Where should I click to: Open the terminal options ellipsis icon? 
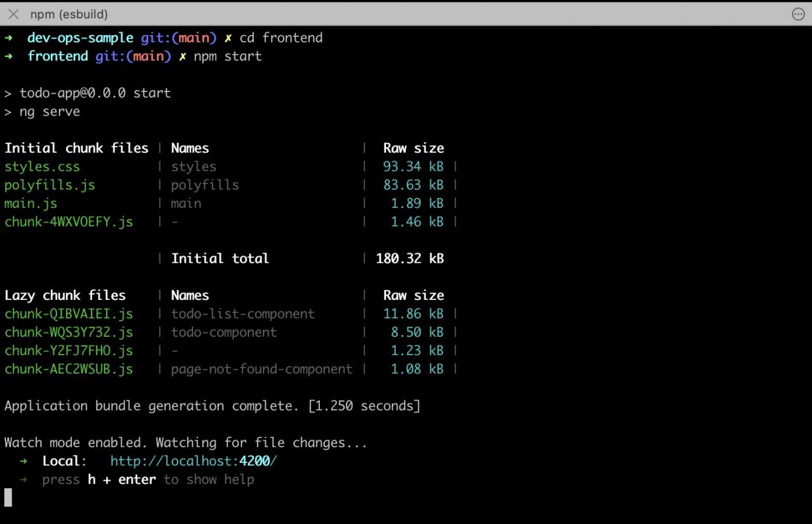click(x=799, y=13)
